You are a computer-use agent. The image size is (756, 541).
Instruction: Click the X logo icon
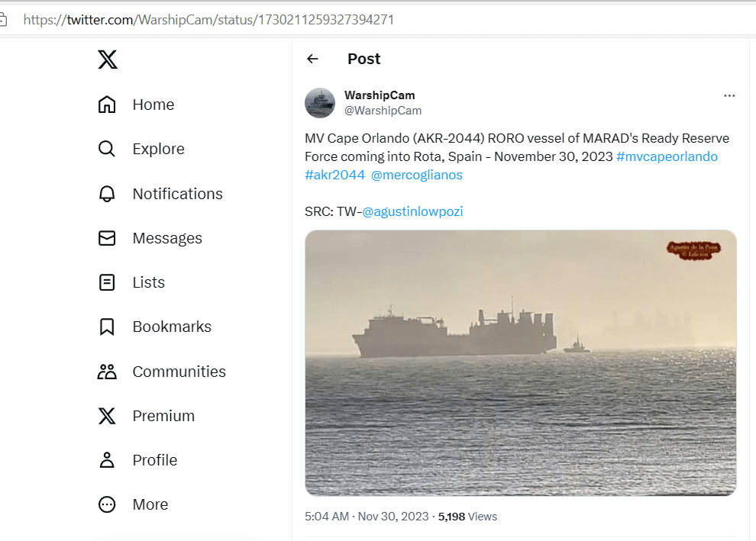pyautogui.click(x=108, y=60)
